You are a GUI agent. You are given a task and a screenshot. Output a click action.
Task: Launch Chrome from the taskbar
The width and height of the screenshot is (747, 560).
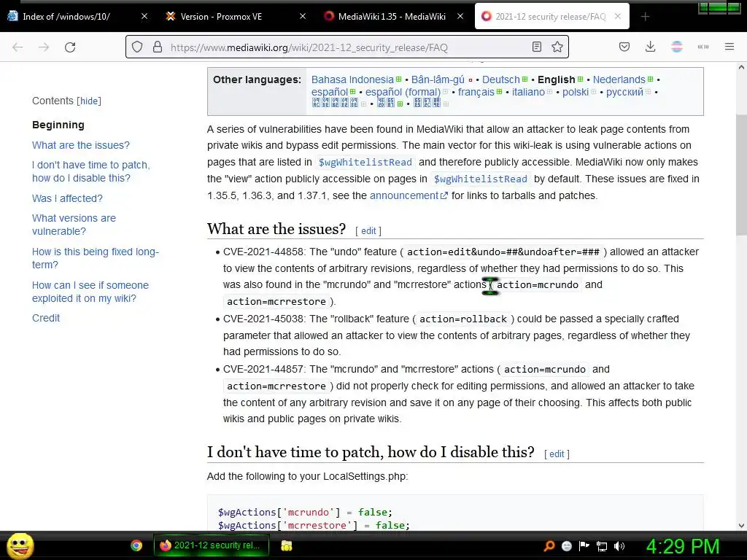(x=136, y=545)
